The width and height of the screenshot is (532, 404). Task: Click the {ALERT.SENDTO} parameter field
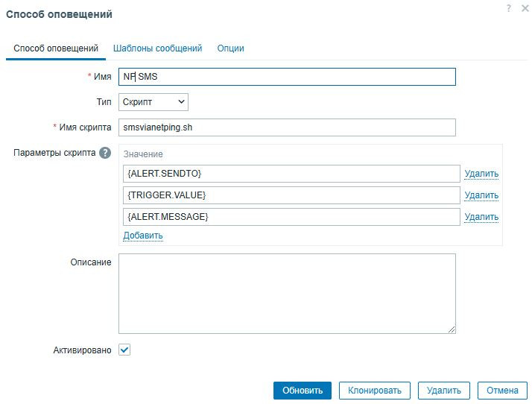click(x=291, y=174)
